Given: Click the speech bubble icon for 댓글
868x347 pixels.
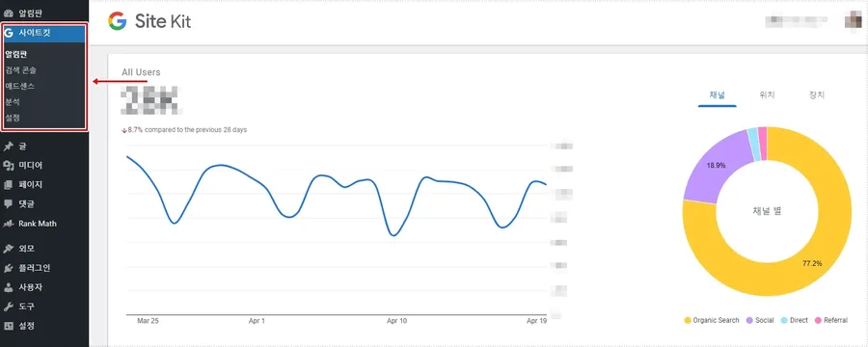Looking at the screenshot, I should coord(8,203).
